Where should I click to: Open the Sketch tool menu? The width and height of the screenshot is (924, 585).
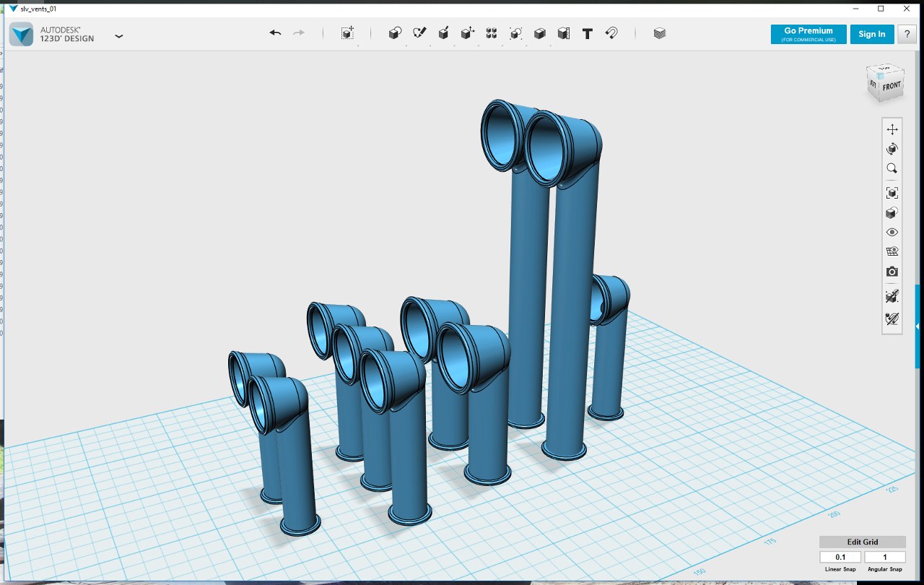[x=419, y=33]
